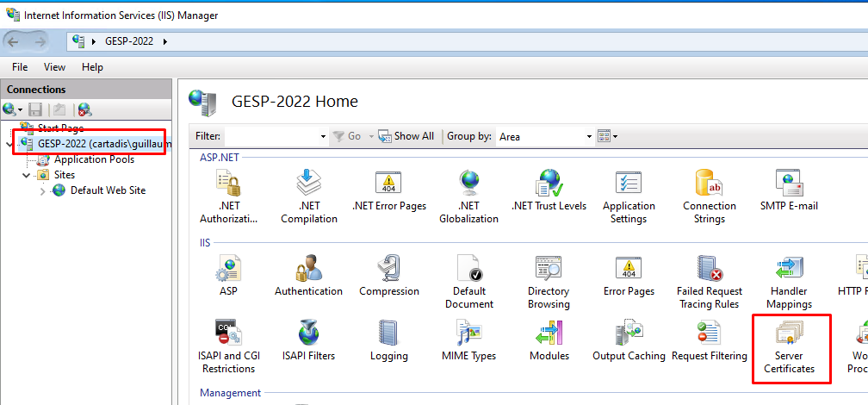
Task: Open Failed Request Tracing Rules
Action: pos(710,282)
